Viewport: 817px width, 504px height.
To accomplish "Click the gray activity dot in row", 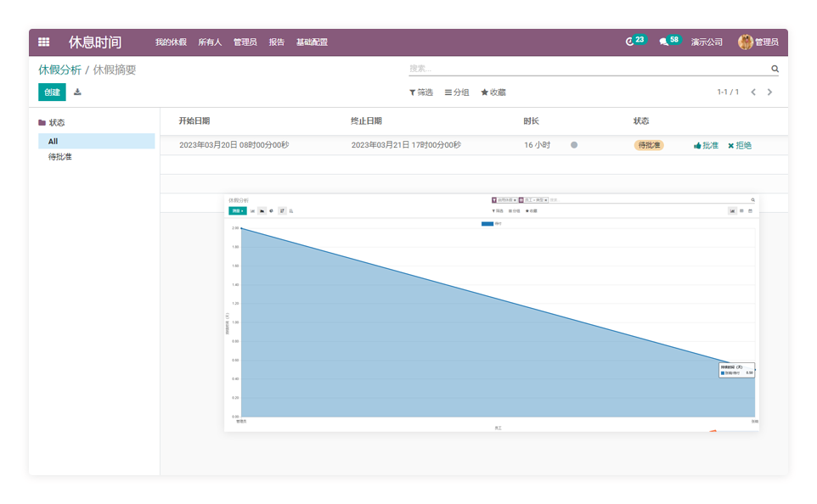I will click(x=574, y=145).
